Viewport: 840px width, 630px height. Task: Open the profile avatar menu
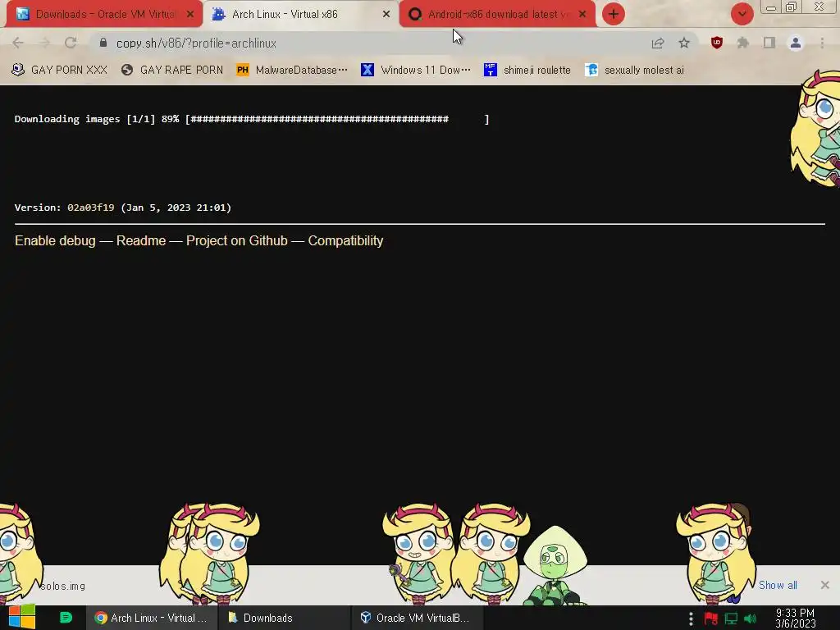click(796, 43)
